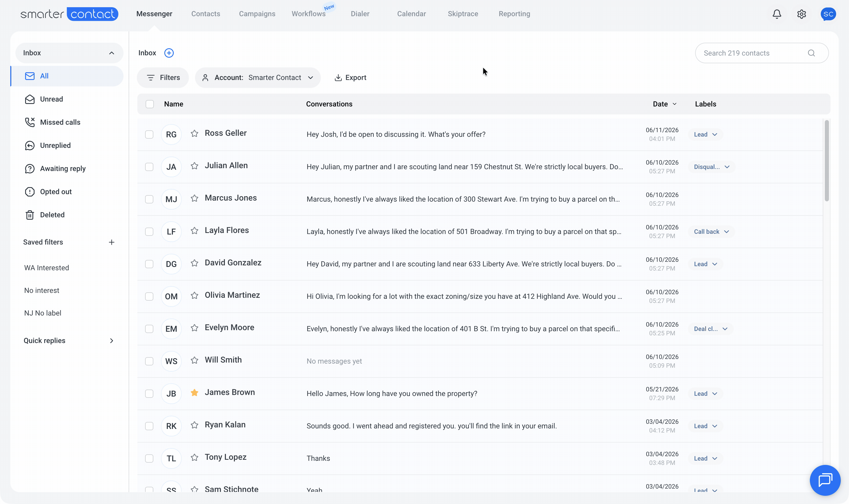This screenshot has height=504, width=849.
Task: Export the inbox contacts
Action: pyautogui.click(x=350, y=78)
